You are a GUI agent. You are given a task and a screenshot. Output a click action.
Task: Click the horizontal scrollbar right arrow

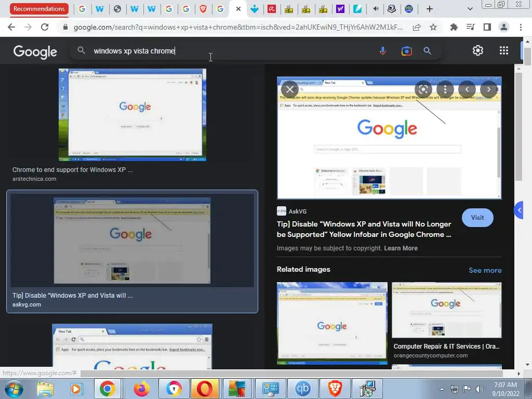point(518,374)
